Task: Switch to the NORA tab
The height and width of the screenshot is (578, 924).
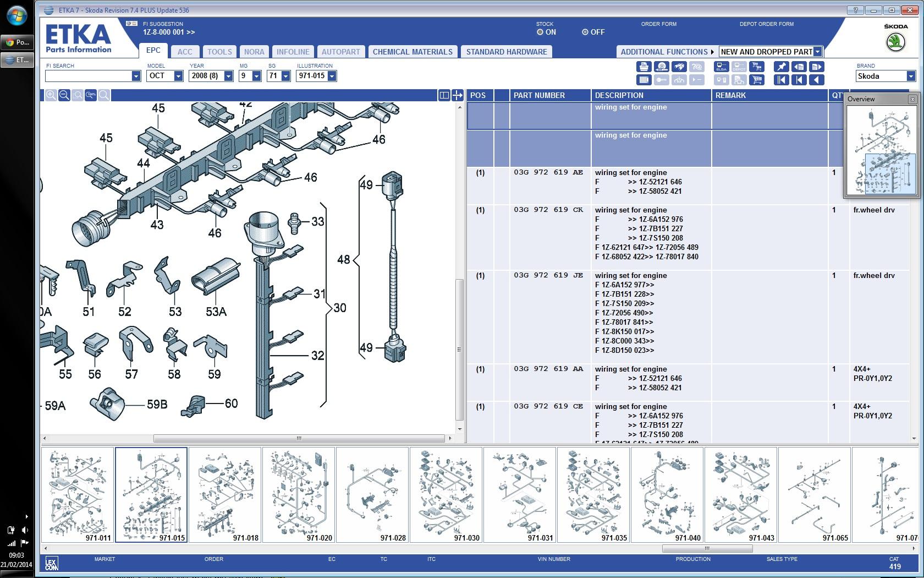Action: 254,52
